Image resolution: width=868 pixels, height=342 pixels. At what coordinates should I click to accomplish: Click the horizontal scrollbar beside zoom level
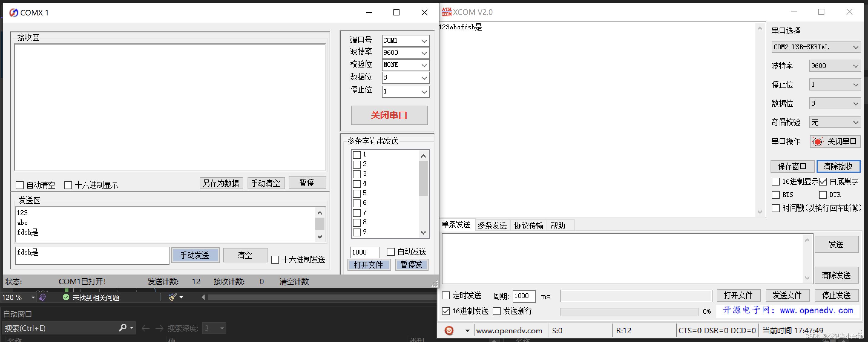[320, 297]
